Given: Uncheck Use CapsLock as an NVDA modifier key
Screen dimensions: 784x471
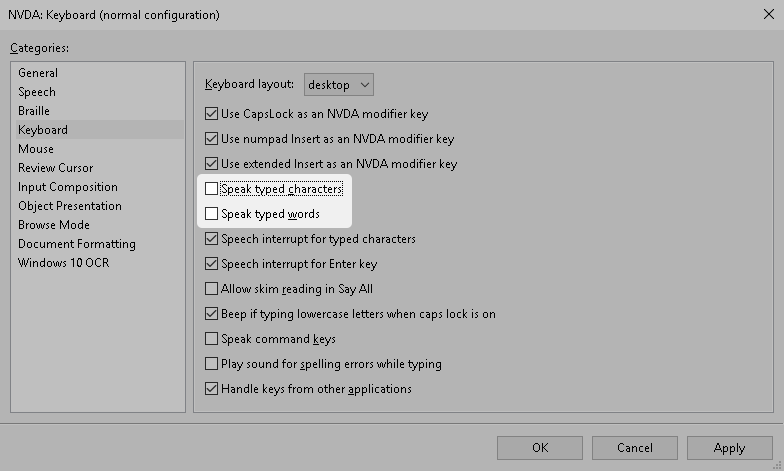Looking at the screenshot, I should pyautogui.click(x=211, y=114).
